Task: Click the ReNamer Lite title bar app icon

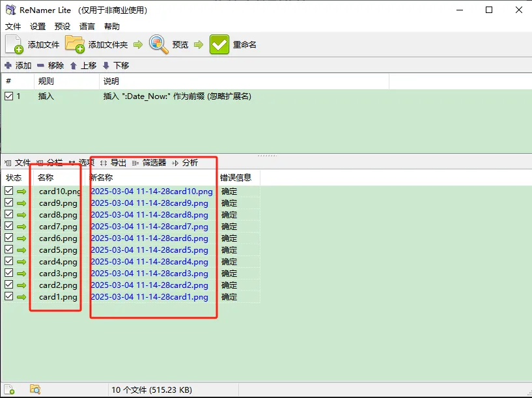Action: click(10, 10)
